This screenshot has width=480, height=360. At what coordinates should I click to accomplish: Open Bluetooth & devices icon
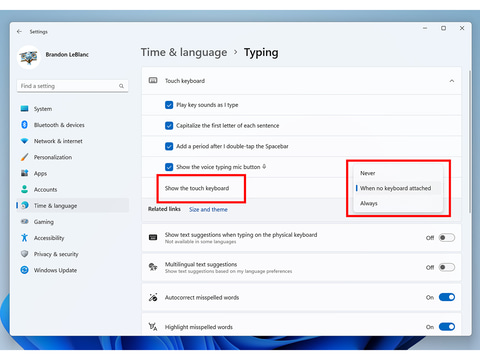point(25,125)
